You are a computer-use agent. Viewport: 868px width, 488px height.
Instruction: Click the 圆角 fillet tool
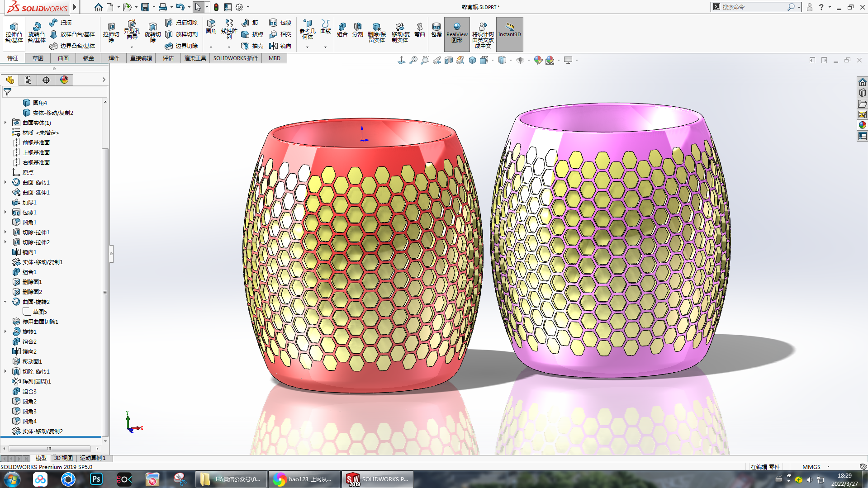(211, 28)
